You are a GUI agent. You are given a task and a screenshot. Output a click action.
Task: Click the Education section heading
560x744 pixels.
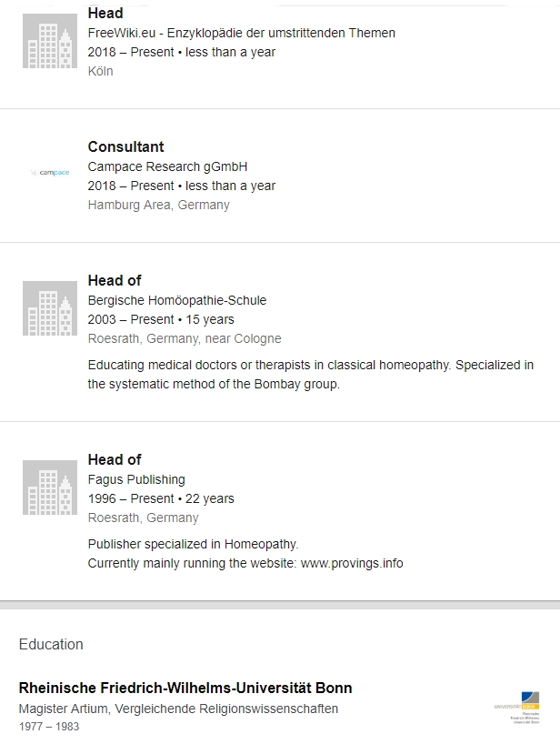tap(51, 644)
